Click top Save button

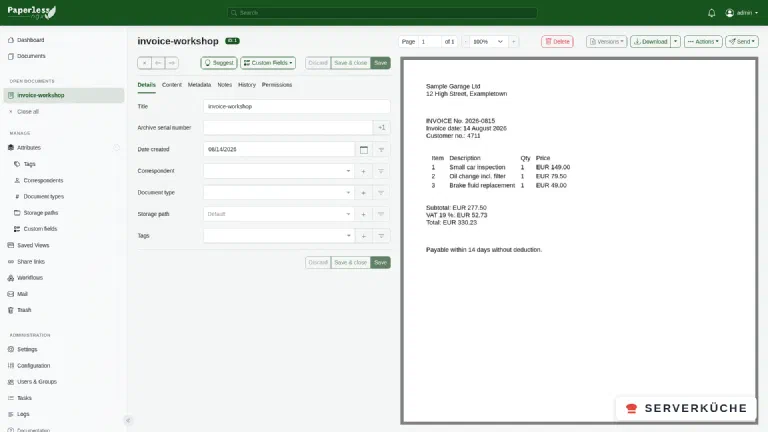point(381,63)
